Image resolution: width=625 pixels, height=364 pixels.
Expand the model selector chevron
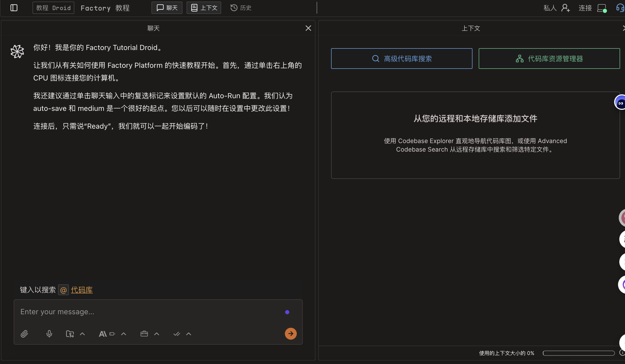(124, 334)
